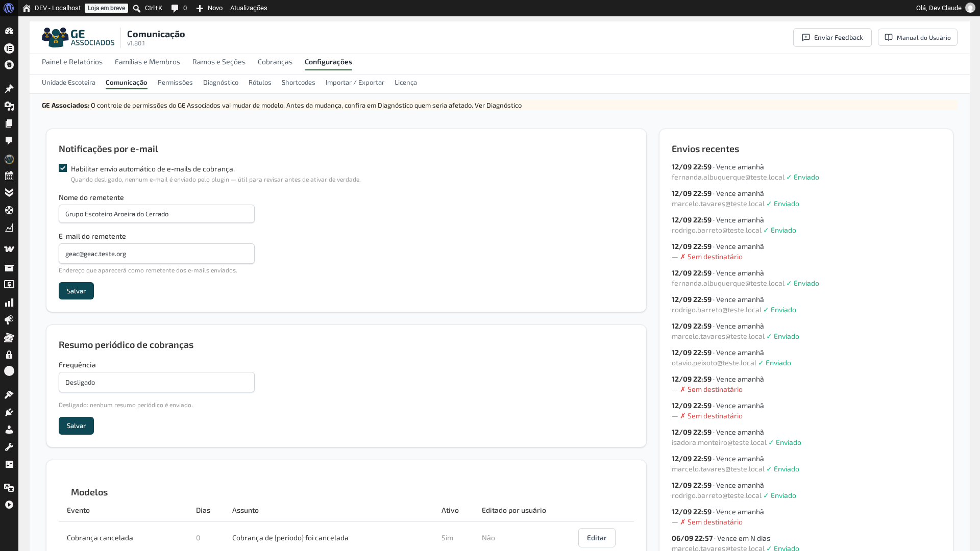Click Enviar Feedback button
Screen dimensions: 980x551
point(832,37)
